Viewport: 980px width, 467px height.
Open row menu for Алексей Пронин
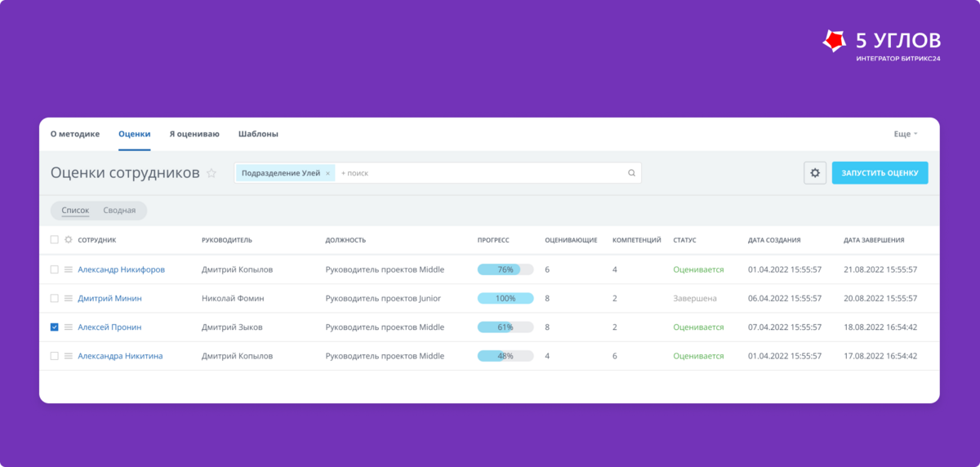(69, 327)
